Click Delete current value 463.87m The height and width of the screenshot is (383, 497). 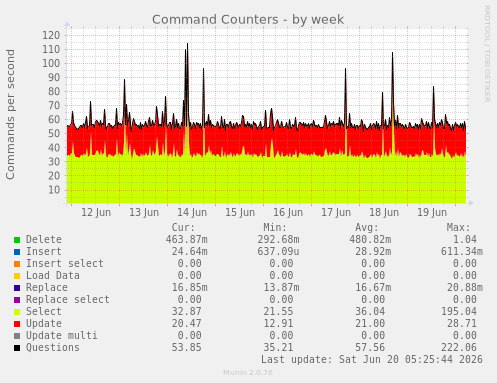[x=186, y=239]
